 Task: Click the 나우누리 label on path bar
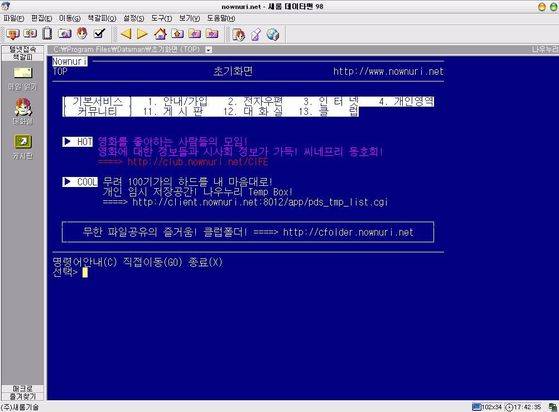pyautogui.click(x=545, y=50)
